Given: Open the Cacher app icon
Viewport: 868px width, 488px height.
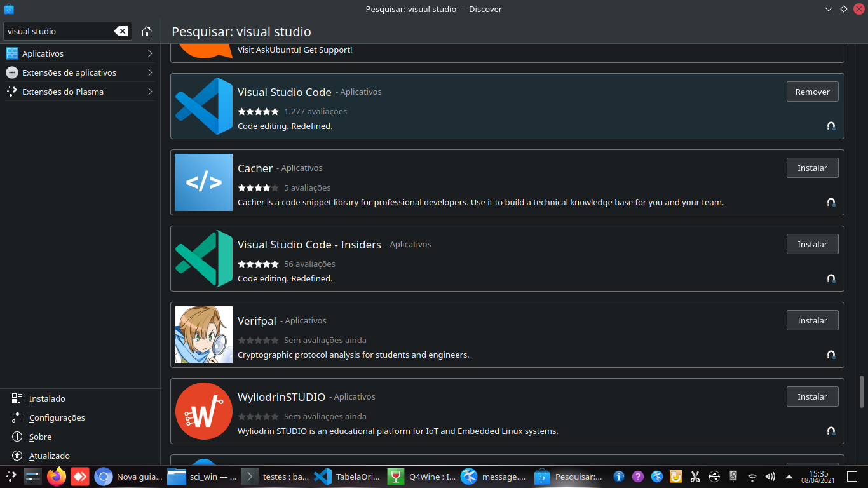Looking at the screenshot, I should 204,182.
